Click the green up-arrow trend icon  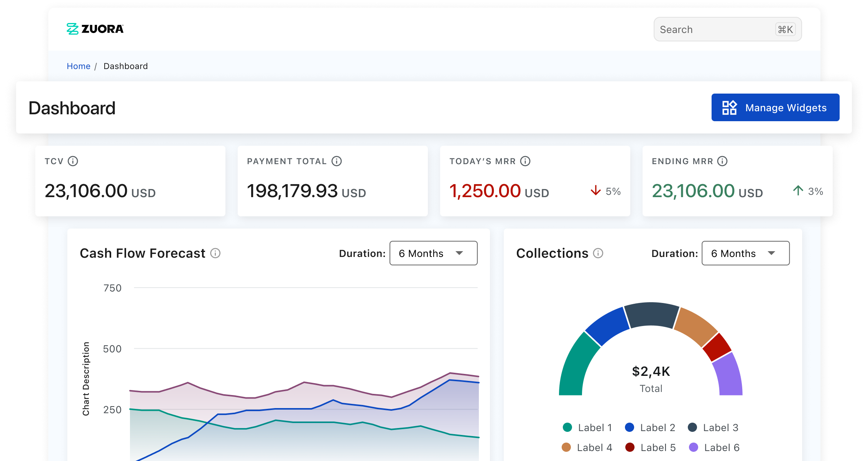(x=798, y=191)
